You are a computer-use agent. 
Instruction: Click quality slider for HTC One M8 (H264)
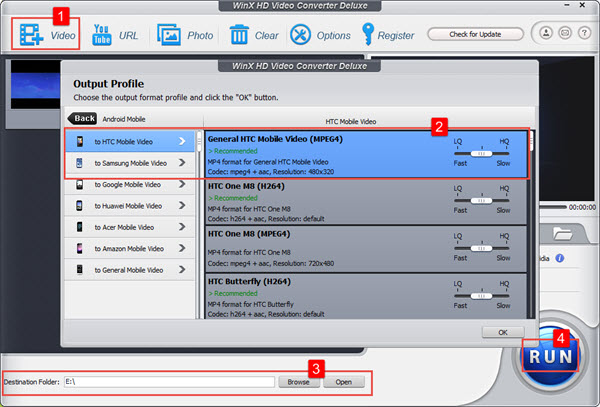481,200
